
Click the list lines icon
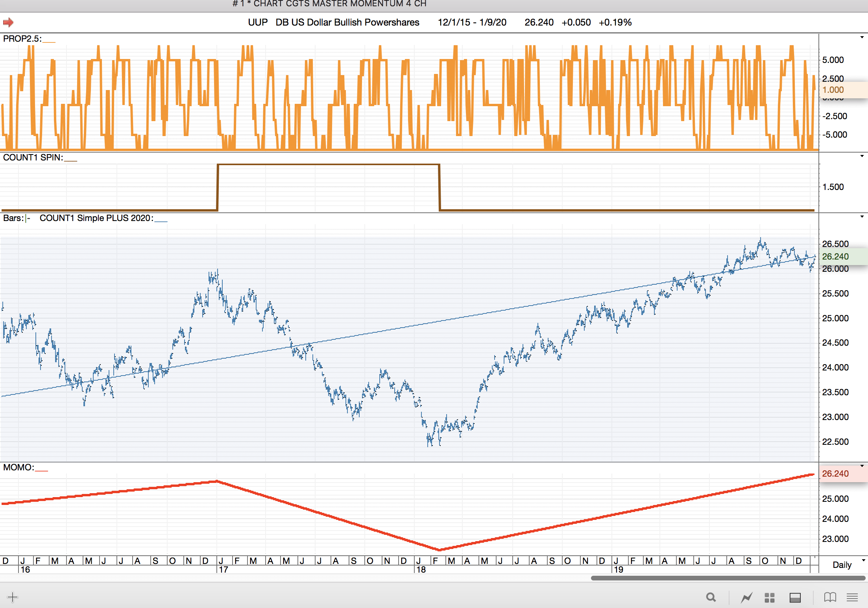[852, 597]
